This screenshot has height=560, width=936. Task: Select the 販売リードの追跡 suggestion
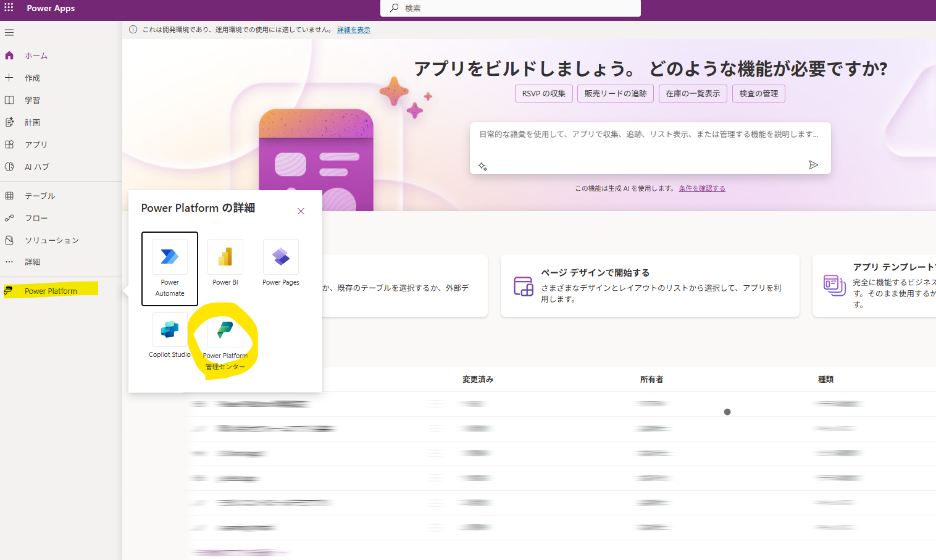coord(616,94)
